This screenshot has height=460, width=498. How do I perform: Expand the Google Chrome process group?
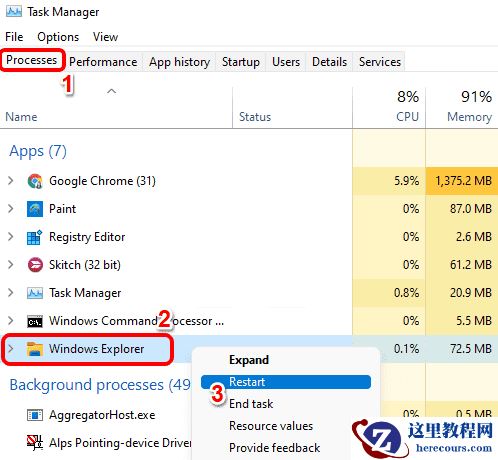pos(11,181)
